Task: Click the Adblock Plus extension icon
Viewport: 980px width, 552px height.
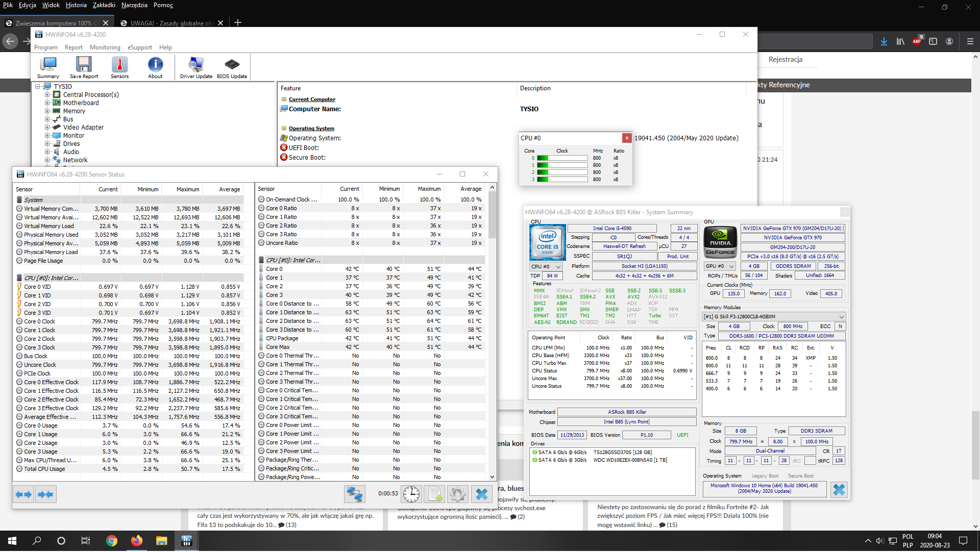Action: click(x=917, y=41)
